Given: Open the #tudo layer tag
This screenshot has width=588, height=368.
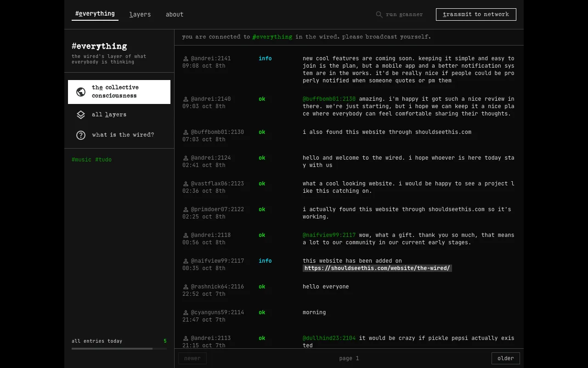Looking at the screenshot, I should tap(103, 160).
